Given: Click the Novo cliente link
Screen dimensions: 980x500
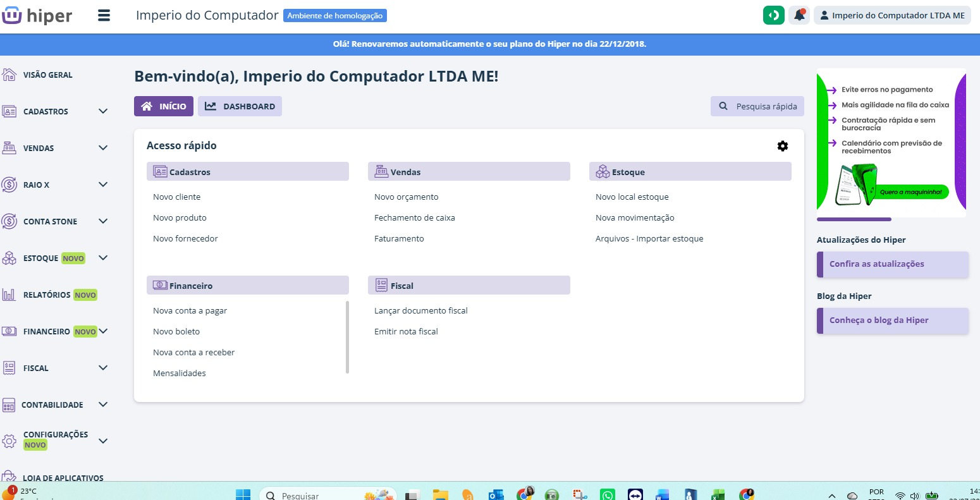Looking at the screenshot, I should point(176,197).
